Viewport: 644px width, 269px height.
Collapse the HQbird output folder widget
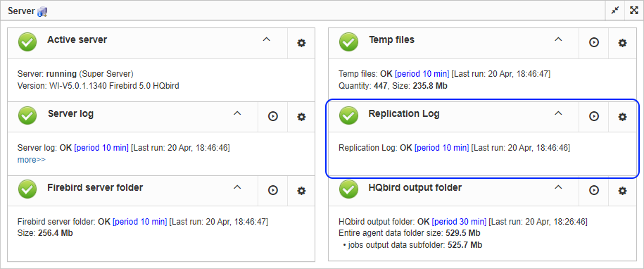click(557, 187)
